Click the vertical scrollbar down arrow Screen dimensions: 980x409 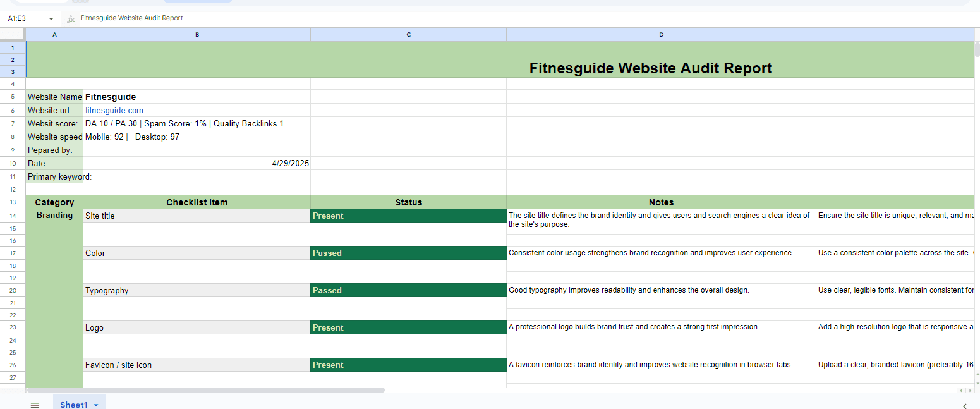tap(977, 382)
